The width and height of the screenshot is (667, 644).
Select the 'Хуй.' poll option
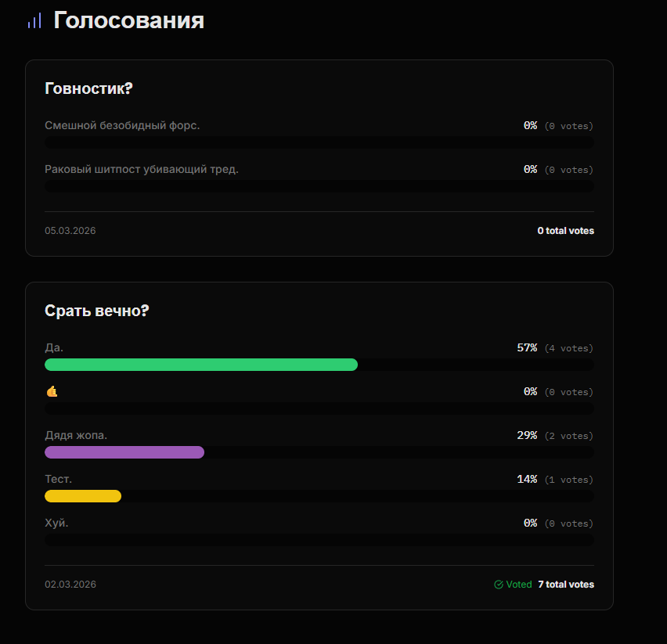56,523
